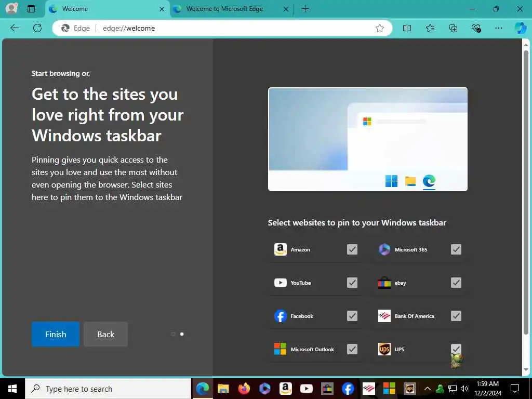Open pinned Bank of America taskbar icon
This screenshot has width=532, height=399.
tap(369, 389)
